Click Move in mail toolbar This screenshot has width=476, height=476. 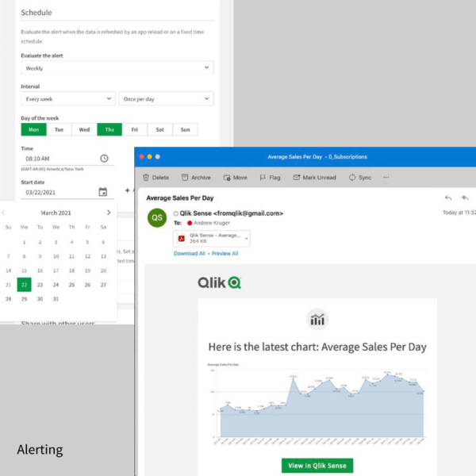click(x=236, y=178)
